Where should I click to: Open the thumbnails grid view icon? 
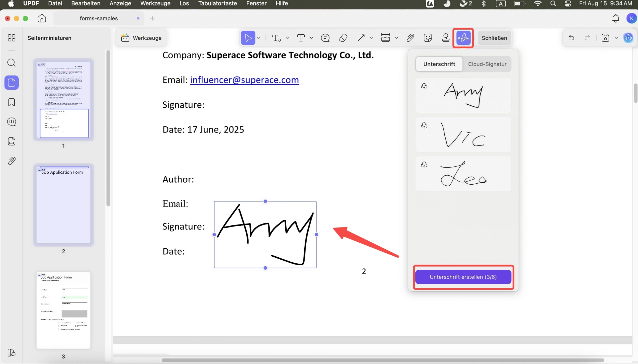pyautogui.click(x=11, y=38)
